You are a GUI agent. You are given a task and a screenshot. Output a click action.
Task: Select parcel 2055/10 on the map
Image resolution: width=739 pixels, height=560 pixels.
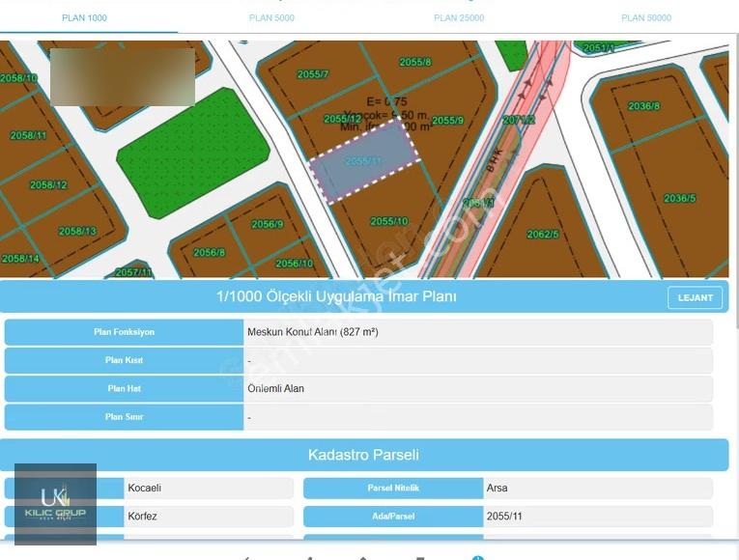389,221
